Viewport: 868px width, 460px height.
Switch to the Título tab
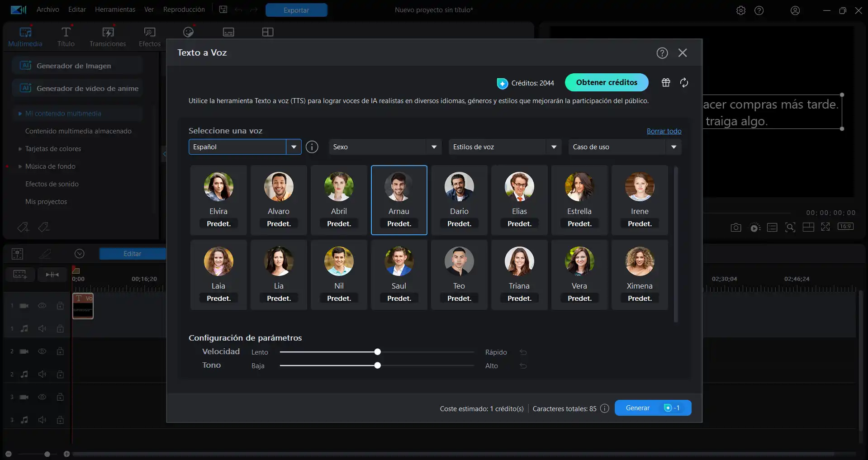point(66,37)
